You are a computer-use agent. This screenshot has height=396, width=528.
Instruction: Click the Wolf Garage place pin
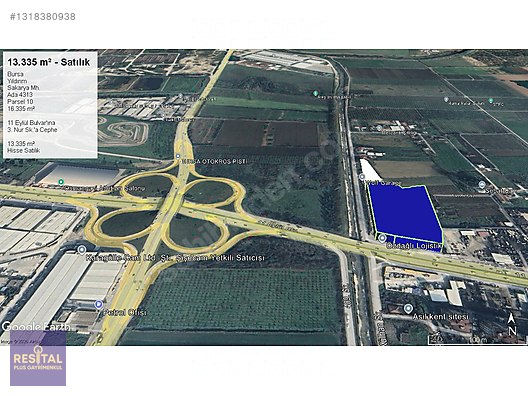[362, 176]
